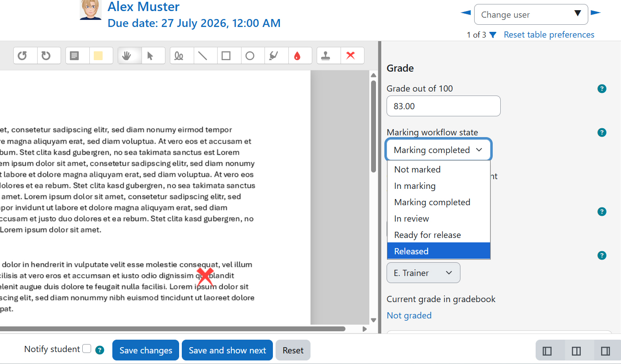Activate the drag hand tool
This screenshot has height=364, width=621.
[130, 56]
